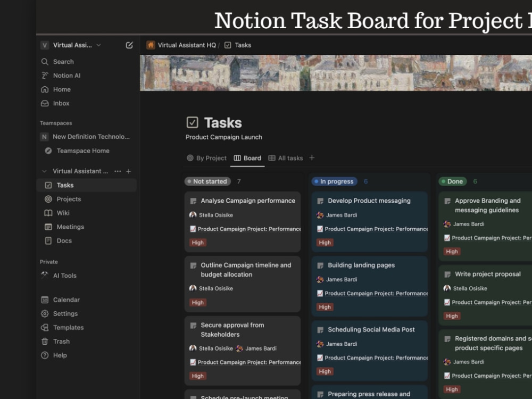This screenshot has width=532, height=399.
Task: Click the Tasks breadcrumb
Action: 238,45
